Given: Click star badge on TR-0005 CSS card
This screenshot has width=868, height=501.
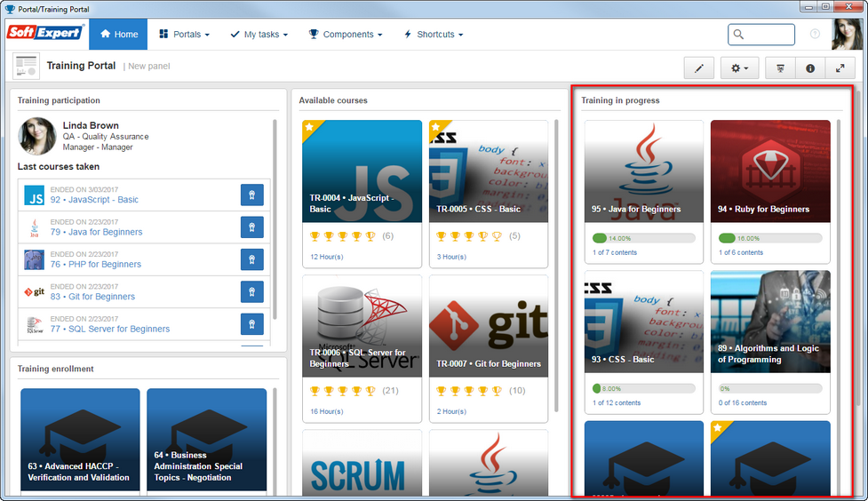Looking at the screenshot, I should (x=436, y=127).
